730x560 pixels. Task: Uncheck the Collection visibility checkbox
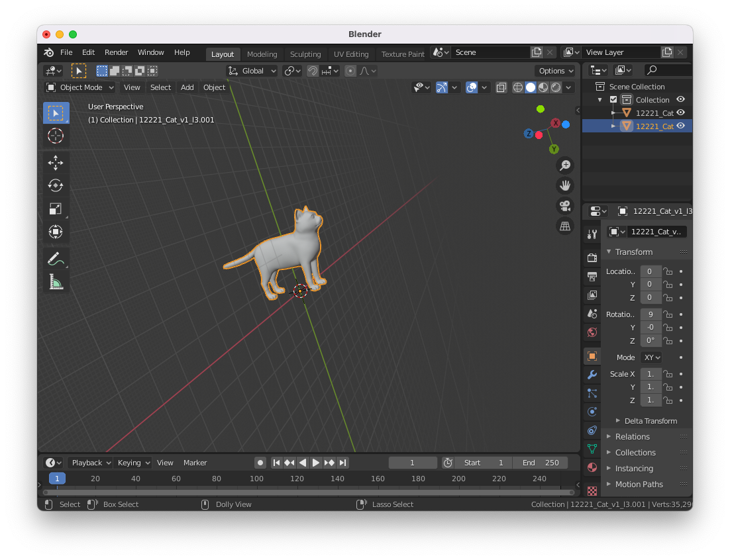pos(613,100)
